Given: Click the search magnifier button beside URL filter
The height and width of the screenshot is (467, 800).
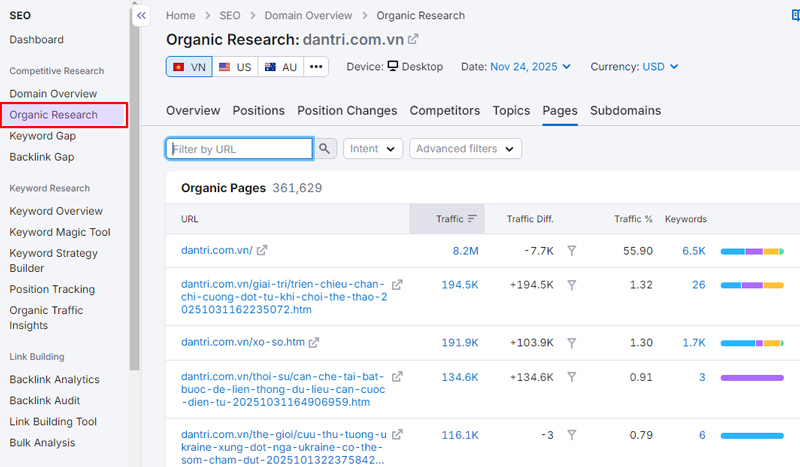Looking at the screenshot, I should (325, 149).
